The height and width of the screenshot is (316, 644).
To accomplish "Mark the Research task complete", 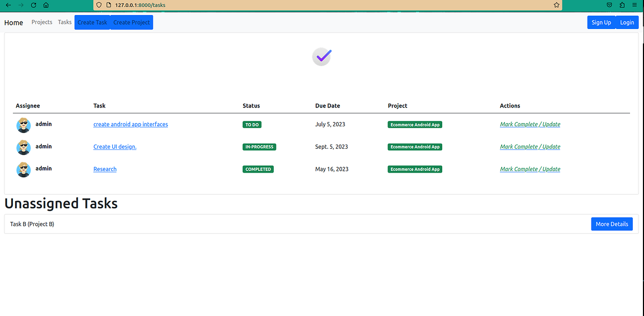I will coord(518,169).
